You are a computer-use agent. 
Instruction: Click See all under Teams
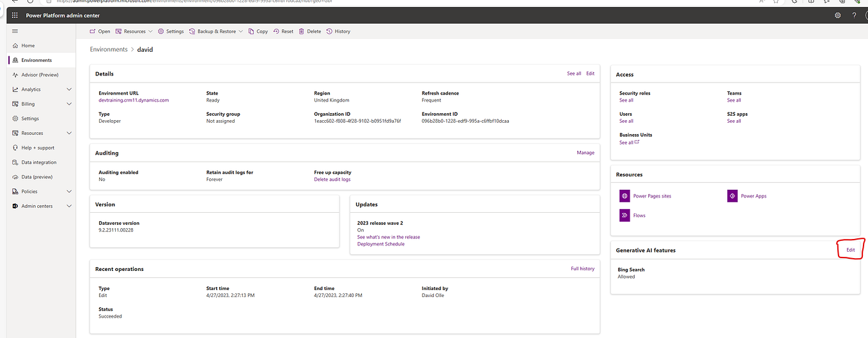tap(734, 100)
